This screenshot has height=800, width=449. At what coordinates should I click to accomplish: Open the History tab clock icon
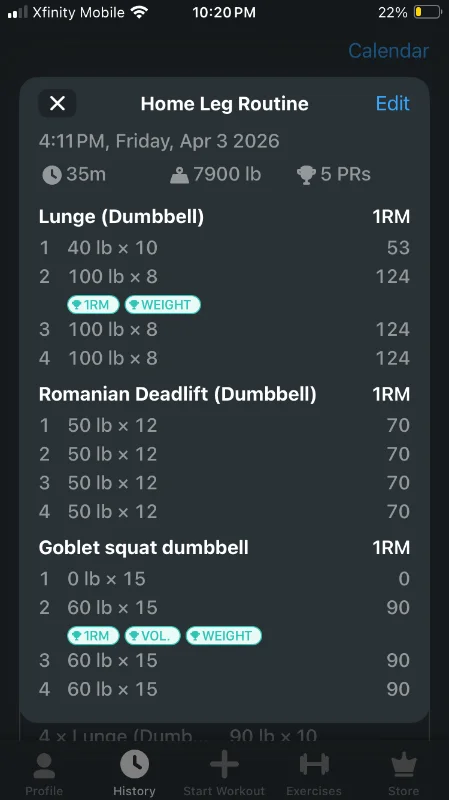click(x=134, y=764)
